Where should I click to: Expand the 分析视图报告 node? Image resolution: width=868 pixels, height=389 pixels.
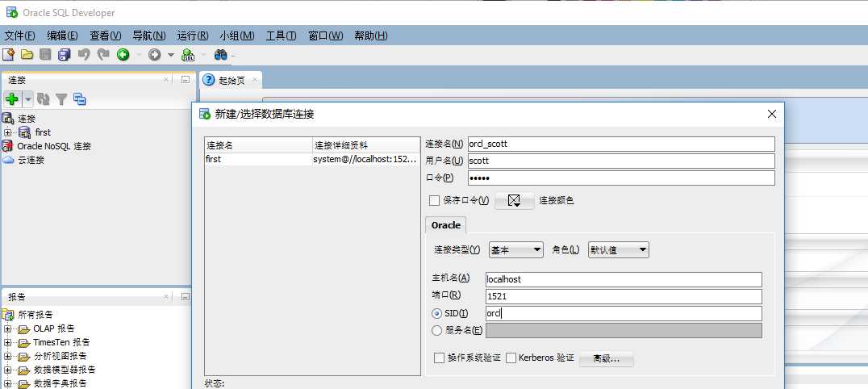pyautogui.click(x=8, y=356)
